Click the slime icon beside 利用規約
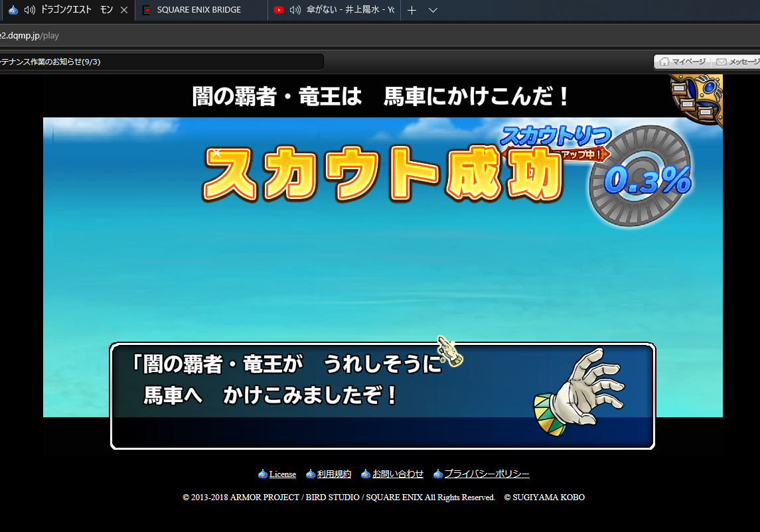Screen dimensions: 760x532 [310, 474]
